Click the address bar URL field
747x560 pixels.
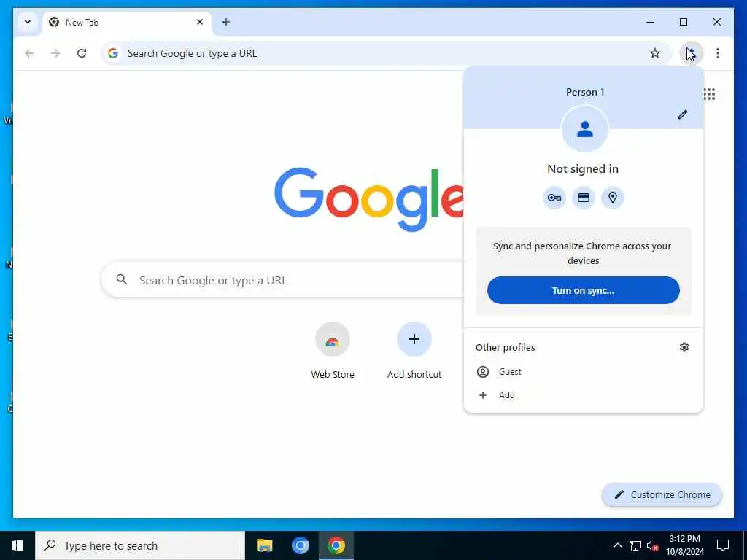[386, 53]
